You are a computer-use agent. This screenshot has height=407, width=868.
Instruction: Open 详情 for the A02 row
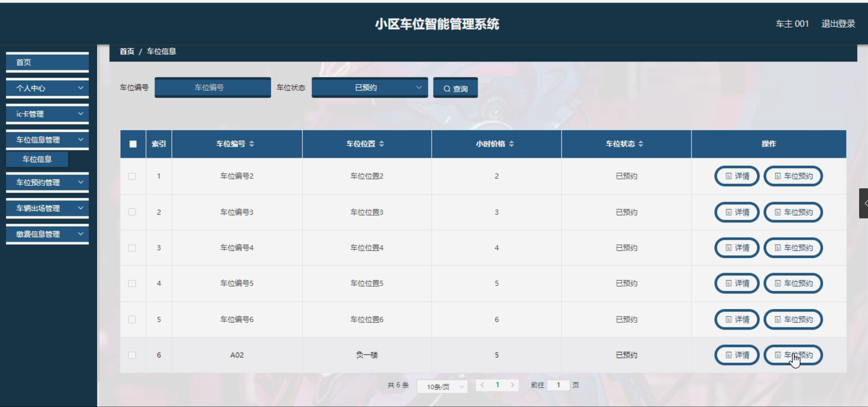tap(737, 355)
